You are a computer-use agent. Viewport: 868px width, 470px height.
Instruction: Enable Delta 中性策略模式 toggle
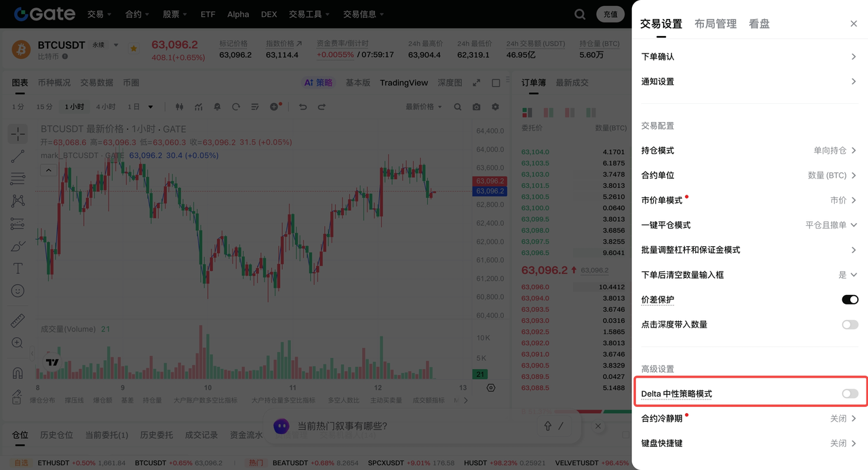850,394
